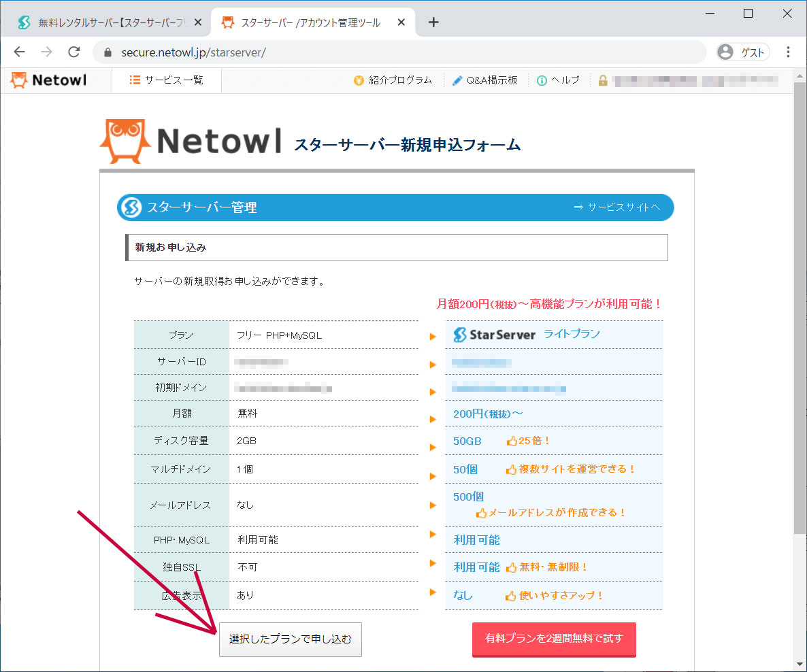Reload the page with refresh icon

click(x=74, y=52)
